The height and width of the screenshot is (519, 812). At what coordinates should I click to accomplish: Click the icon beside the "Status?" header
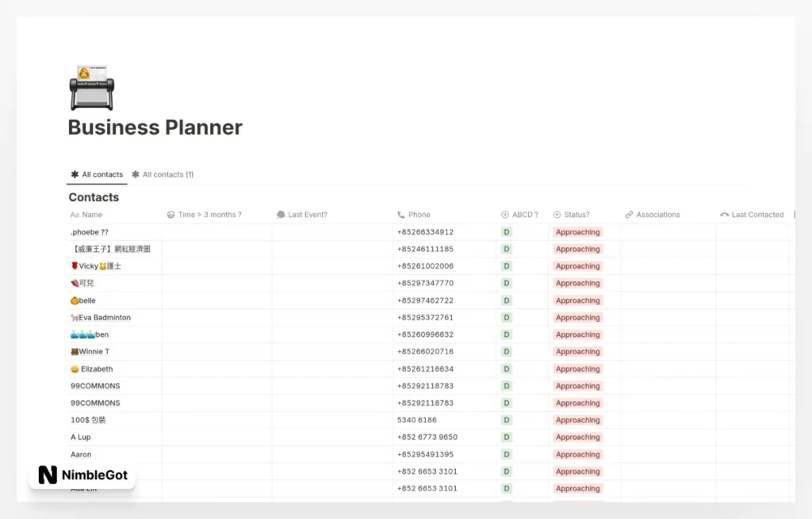[x=557, y=215]
